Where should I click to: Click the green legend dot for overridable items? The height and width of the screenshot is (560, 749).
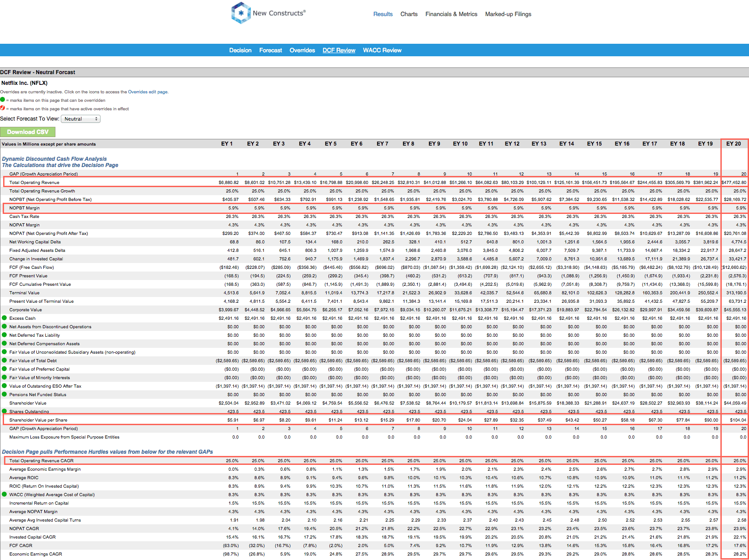click(x=3, y=100)
